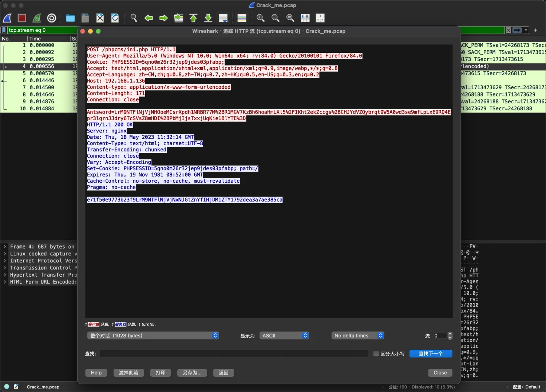Reload the capture file icon
This screenshot has width=546, height=392.
click(x=115, y=18)
